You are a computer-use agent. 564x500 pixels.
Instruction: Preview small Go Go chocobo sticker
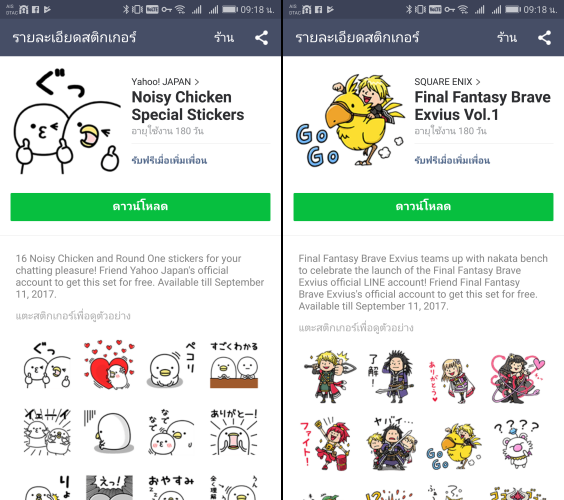point(454,446)
